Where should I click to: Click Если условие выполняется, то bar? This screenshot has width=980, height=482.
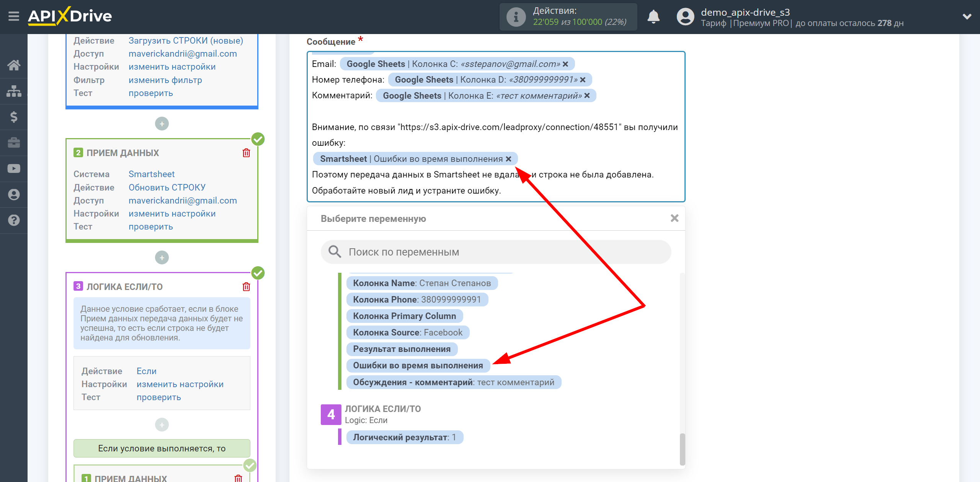tap(162, 448)
